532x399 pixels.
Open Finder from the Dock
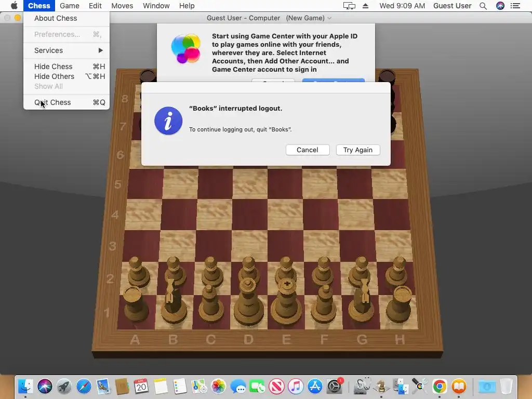tap(25, 386)
